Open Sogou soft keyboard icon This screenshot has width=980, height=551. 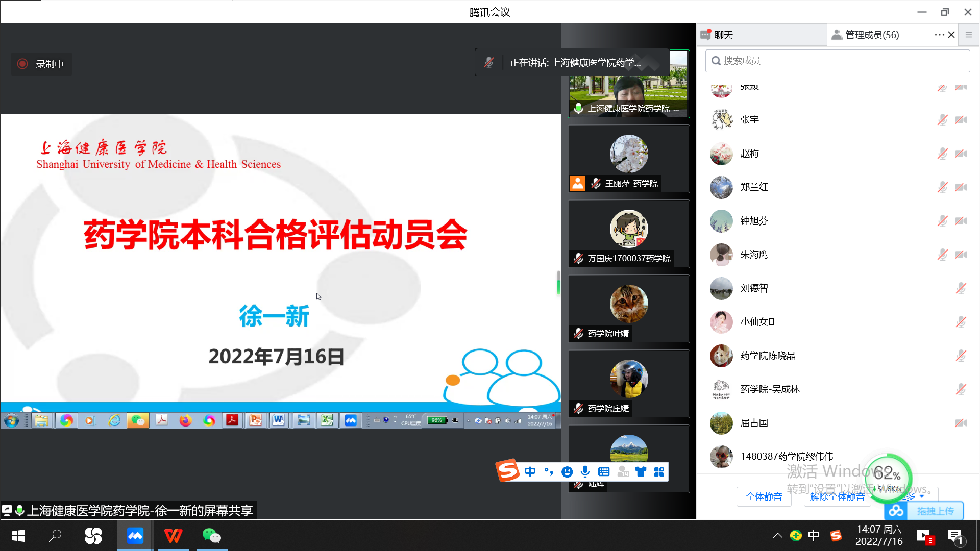tap(603, 472)
